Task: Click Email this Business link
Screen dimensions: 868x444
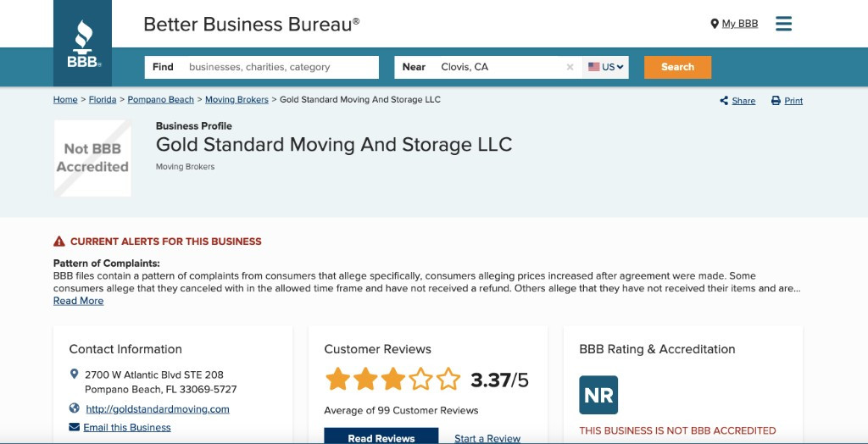Action: pos(127,427)
